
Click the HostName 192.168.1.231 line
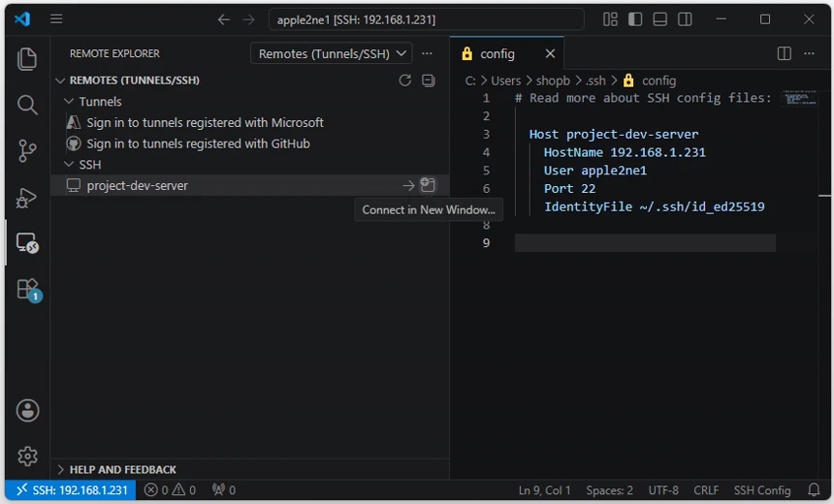(x=625, y=152)
